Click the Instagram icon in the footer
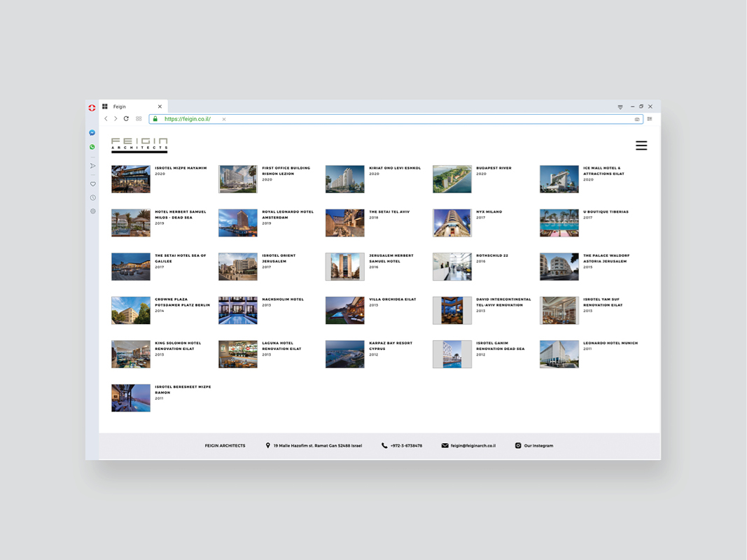This screenshot has height=560, width=747. pos(518,446)
